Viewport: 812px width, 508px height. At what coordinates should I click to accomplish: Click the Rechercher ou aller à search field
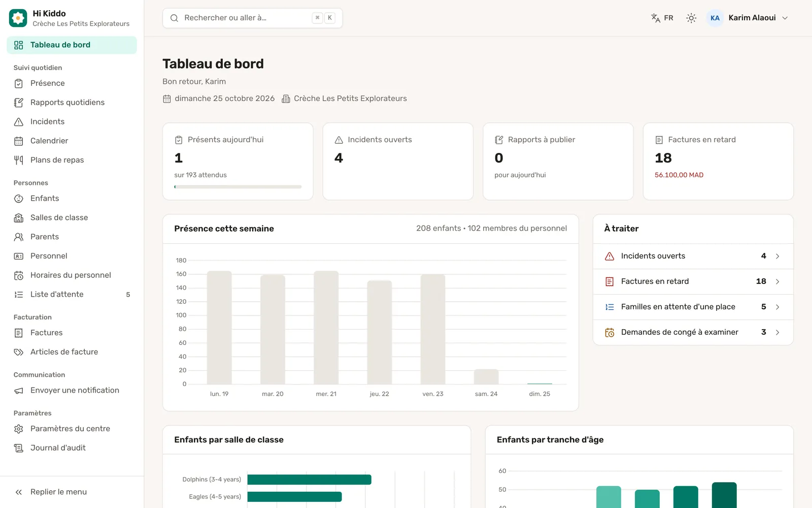coord(252,18)
